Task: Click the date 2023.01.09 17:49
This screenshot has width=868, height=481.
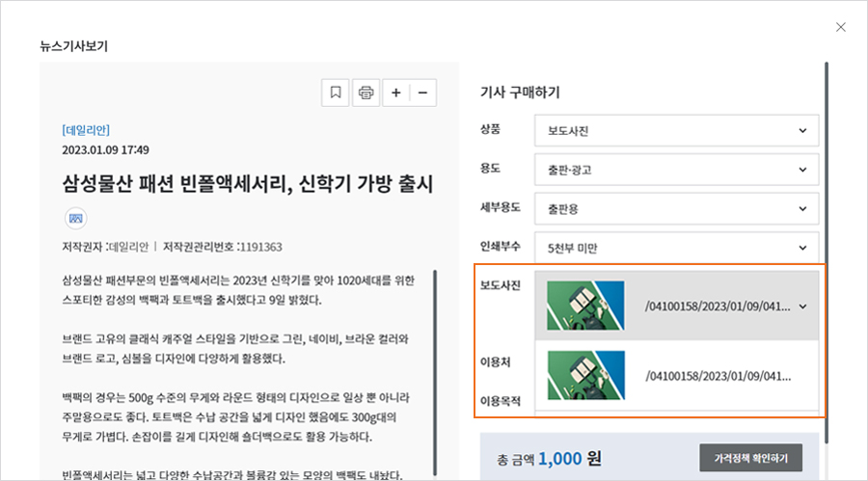Action: 105,150
